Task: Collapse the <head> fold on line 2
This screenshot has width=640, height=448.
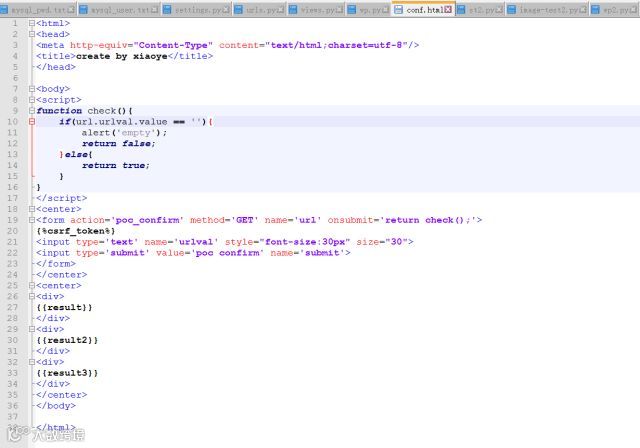Action: 32,34
